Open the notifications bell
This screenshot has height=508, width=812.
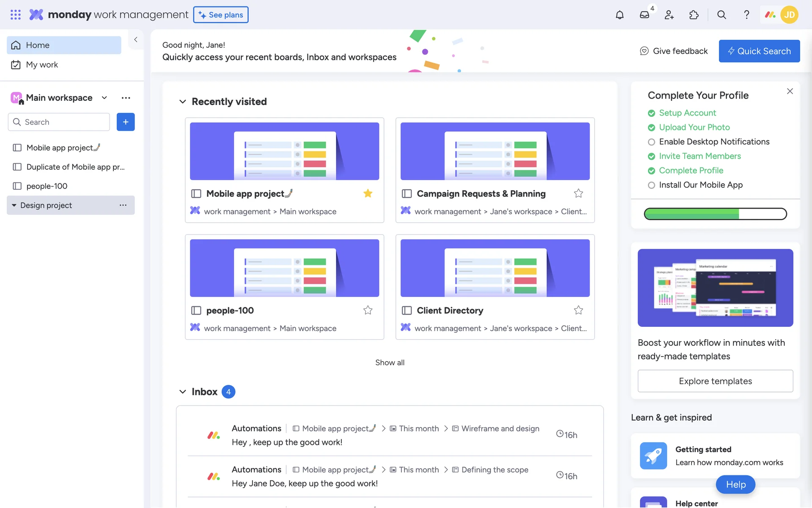[620, 15]
